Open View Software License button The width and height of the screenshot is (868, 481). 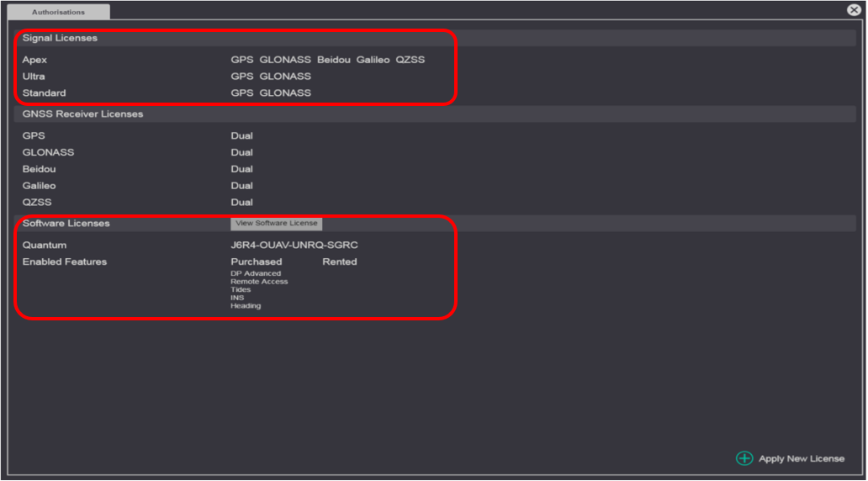click(276, 223)
